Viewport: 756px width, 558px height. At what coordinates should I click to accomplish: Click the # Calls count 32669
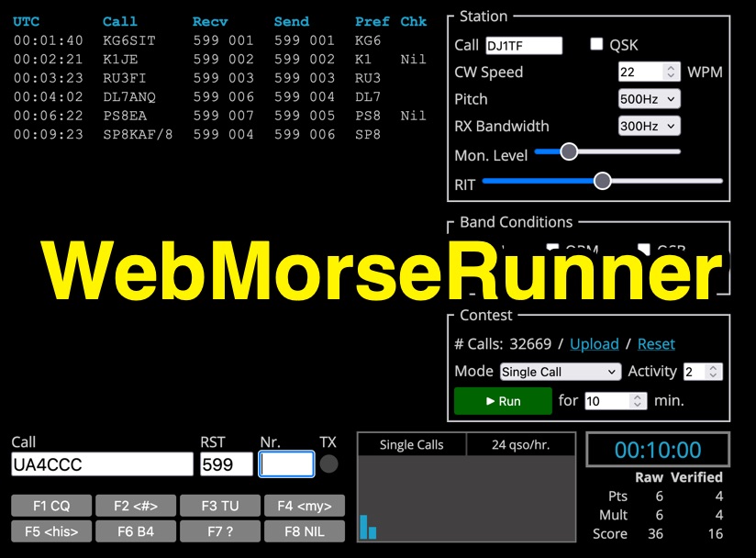click(x=530, y=344)
